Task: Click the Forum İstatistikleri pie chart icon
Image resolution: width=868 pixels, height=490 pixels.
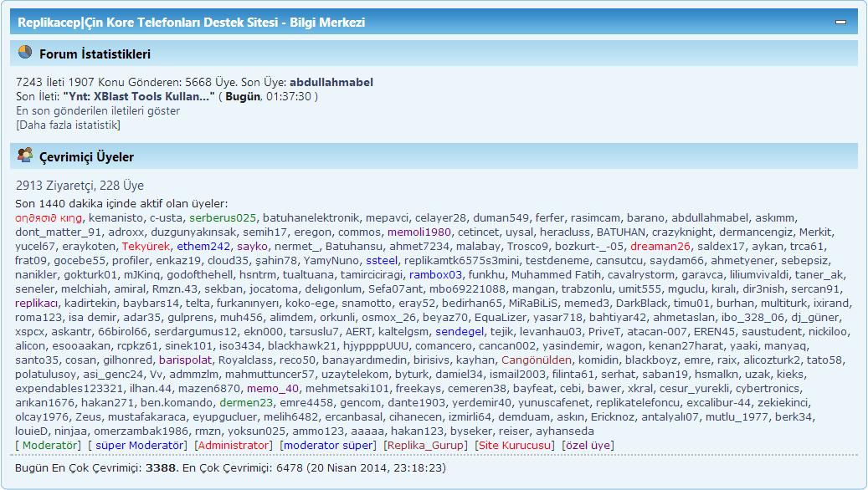Action: pyautogui.click(x=24, y=54)
